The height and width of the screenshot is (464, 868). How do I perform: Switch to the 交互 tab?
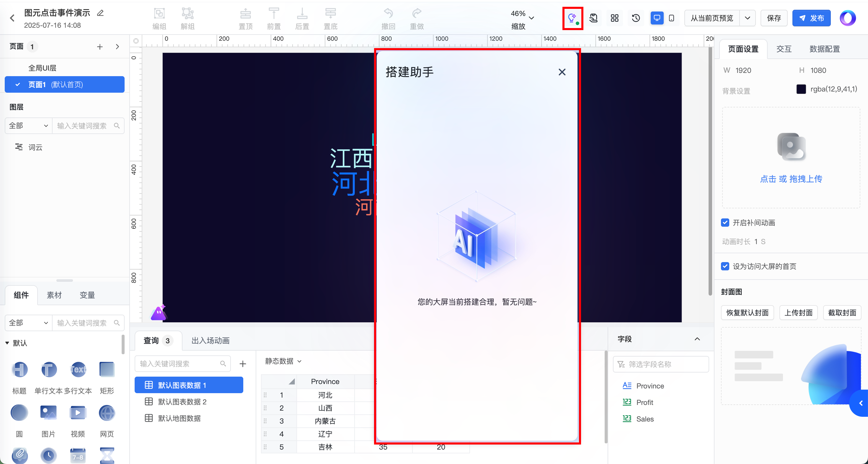pyautogui.click(x=784, y=49)
